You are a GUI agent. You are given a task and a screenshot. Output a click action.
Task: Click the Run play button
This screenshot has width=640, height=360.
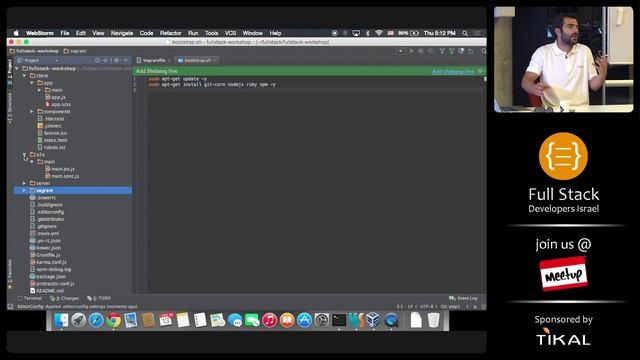tap(411, 51)
